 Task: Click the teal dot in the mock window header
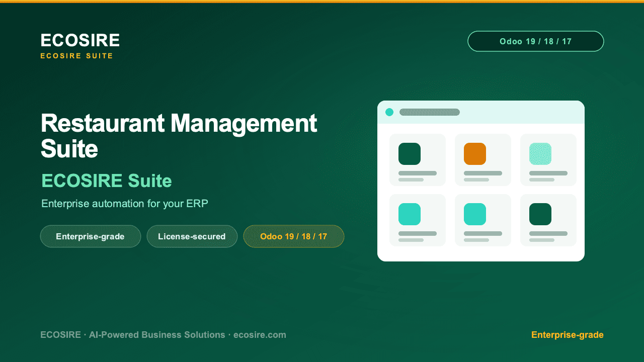click(389, 112)
